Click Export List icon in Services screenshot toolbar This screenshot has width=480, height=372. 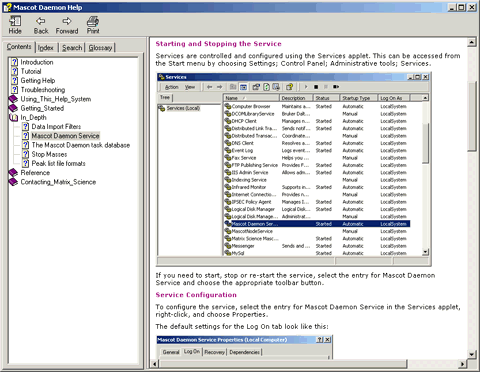pos(276,87)
